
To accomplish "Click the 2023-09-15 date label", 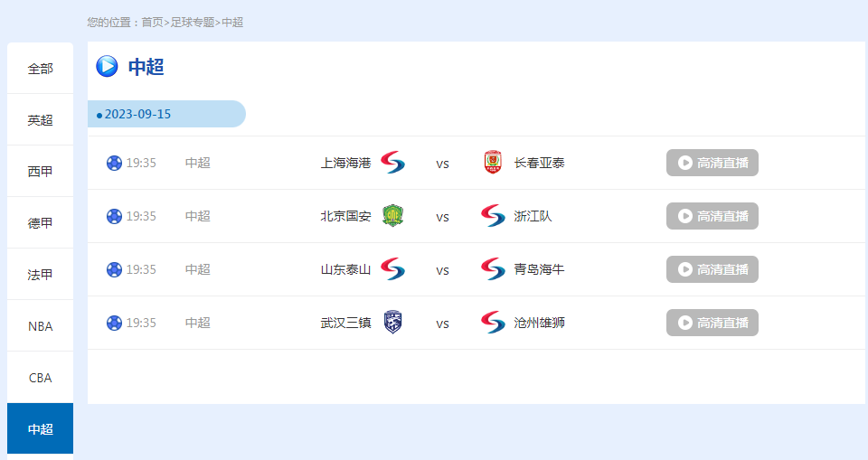I will (137, 115).
